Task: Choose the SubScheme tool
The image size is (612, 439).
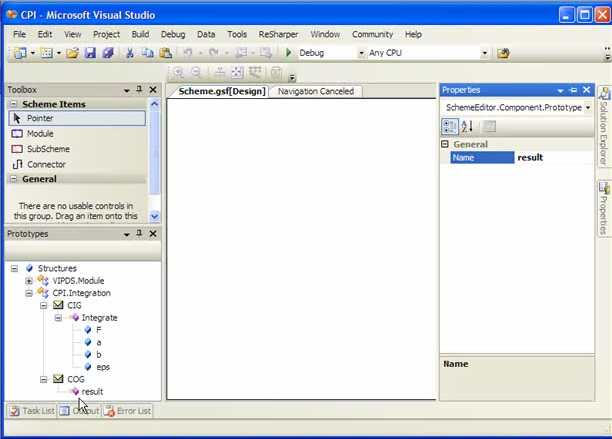Action: pyautogui.click(x=47, y=148)
